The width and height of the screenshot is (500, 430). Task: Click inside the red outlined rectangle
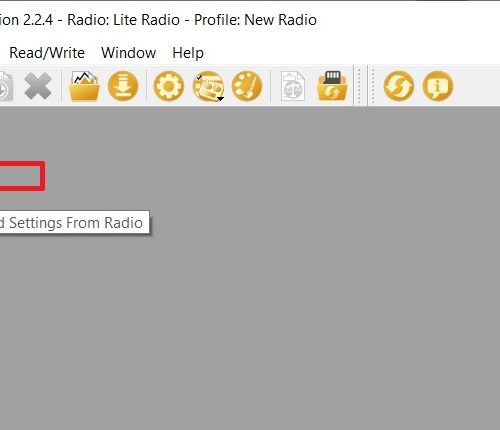(x=22, y=176)
